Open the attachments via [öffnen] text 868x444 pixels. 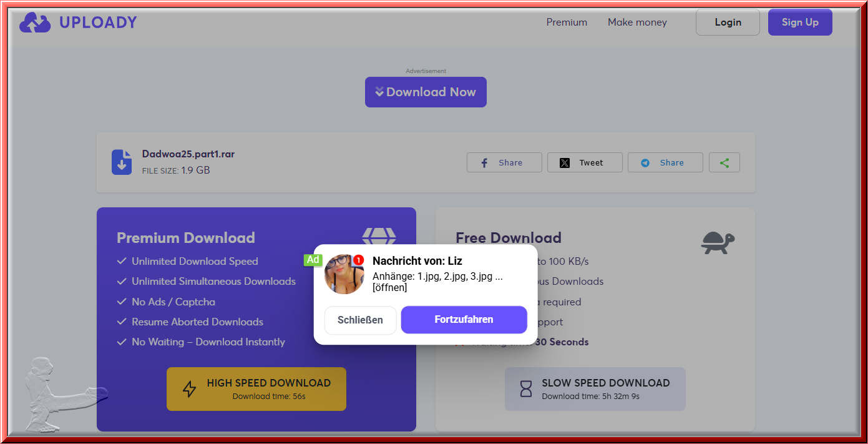[390, 288]
